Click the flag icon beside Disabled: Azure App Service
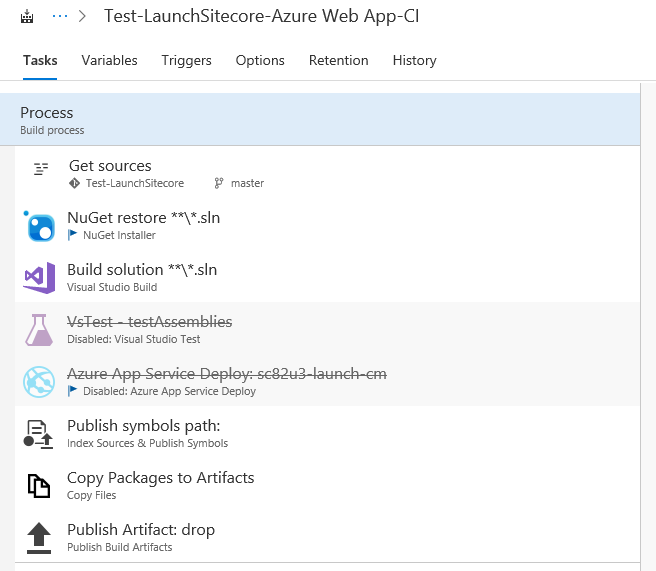 (x=72, y=391)
